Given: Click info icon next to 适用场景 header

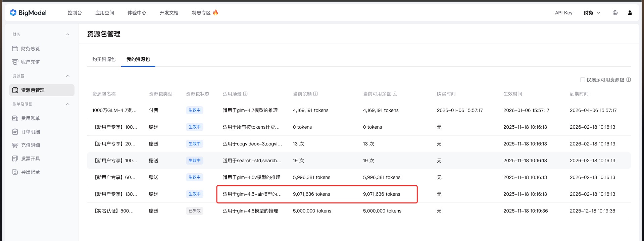Looking at the screenshot, I should click(245, 94).
